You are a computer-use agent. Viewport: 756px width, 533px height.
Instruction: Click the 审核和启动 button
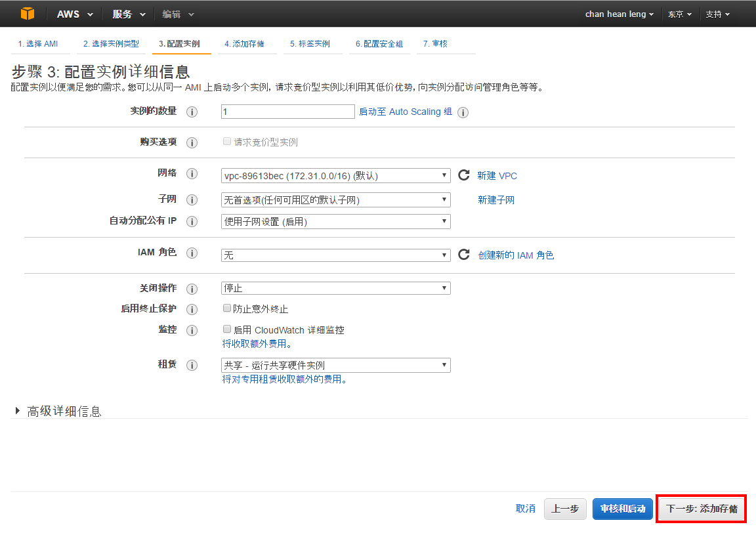(x=623, y=509)
